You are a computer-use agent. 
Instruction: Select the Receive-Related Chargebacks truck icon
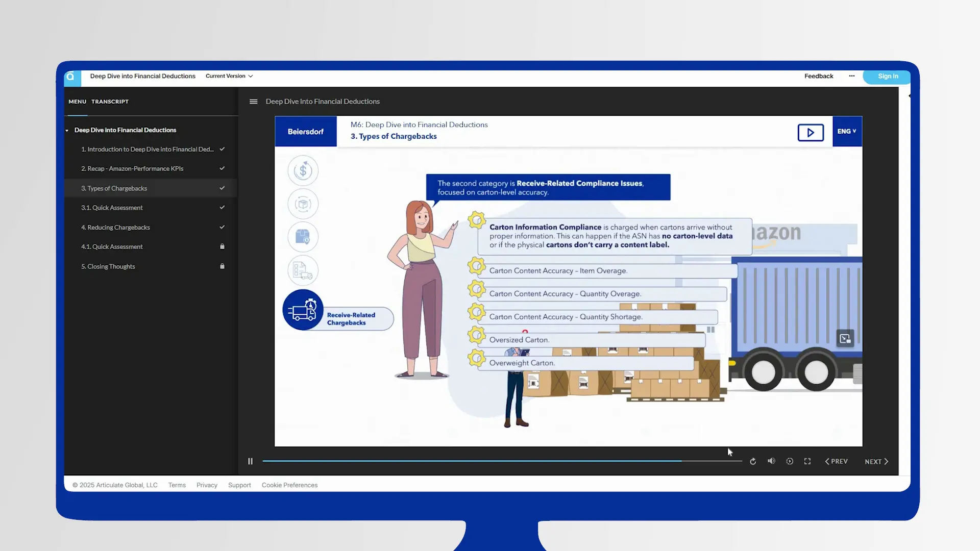[303, 310]
